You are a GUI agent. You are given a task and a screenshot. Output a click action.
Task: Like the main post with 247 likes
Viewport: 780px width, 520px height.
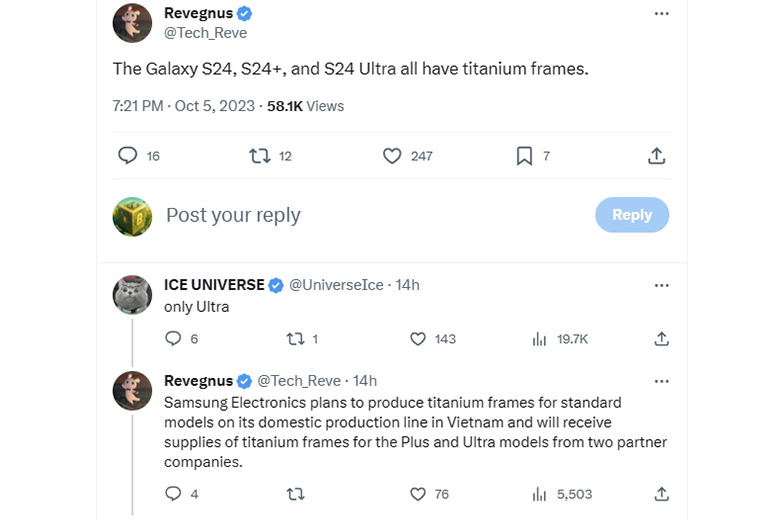393,156
